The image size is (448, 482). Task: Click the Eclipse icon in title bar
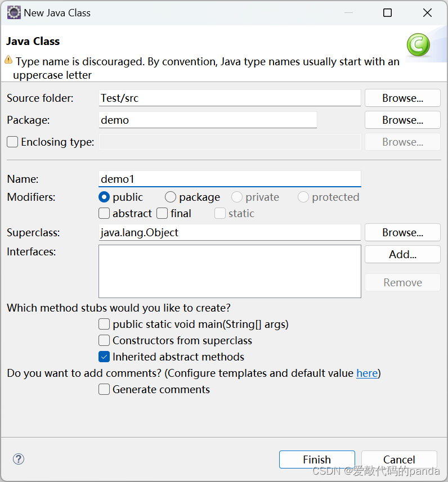point(14,12)
